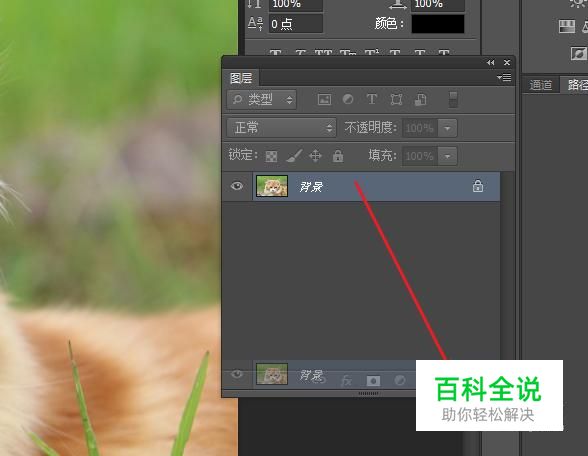588x456 pixels.
Task: Click the layers panel bottom resize grip
Action: tap(368, 393)
